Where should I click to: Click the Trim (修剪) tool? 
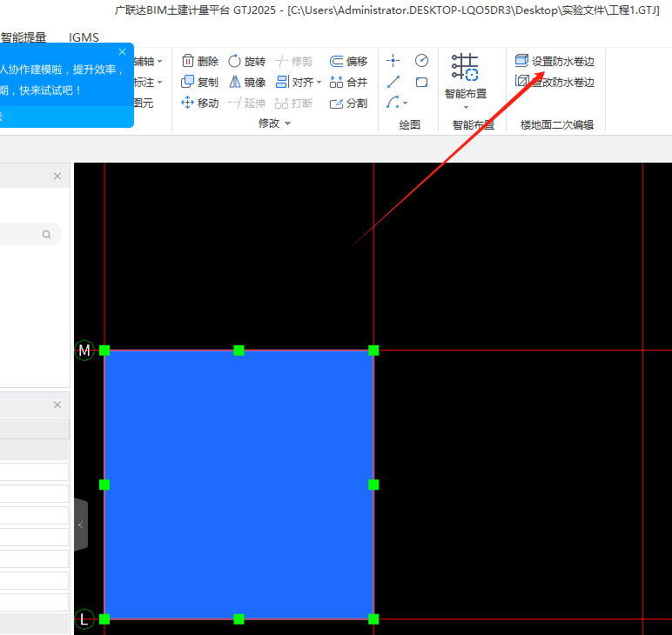294,61
